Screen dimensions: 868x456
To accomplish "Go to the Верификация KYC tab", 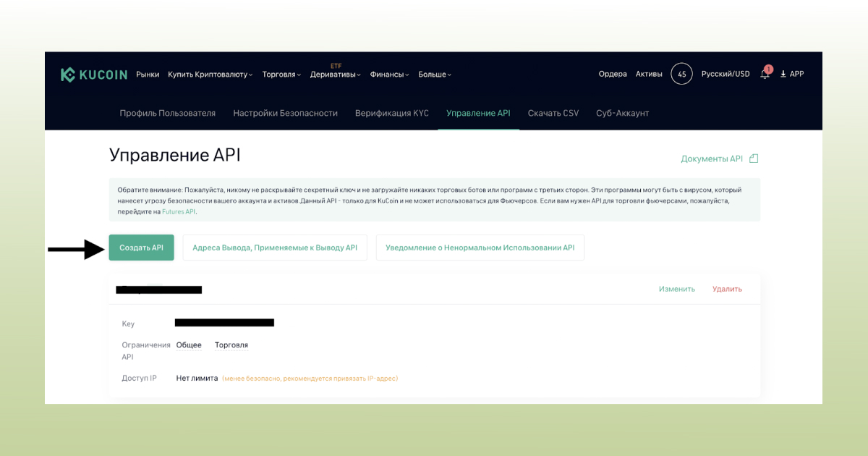I will (x=393, y=113).
